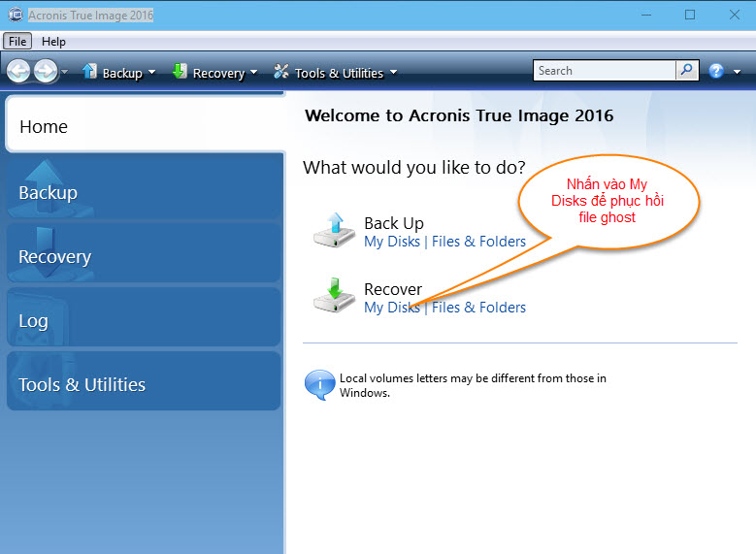
Task: Click the Recover disk icon
Action: point(334,296)
